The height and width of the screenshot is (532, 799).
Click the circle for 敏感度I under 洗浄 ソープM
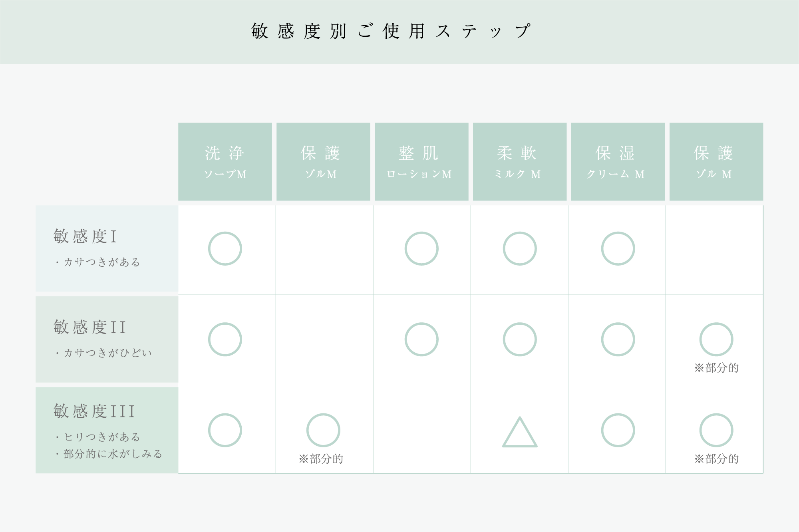point(225,248)
